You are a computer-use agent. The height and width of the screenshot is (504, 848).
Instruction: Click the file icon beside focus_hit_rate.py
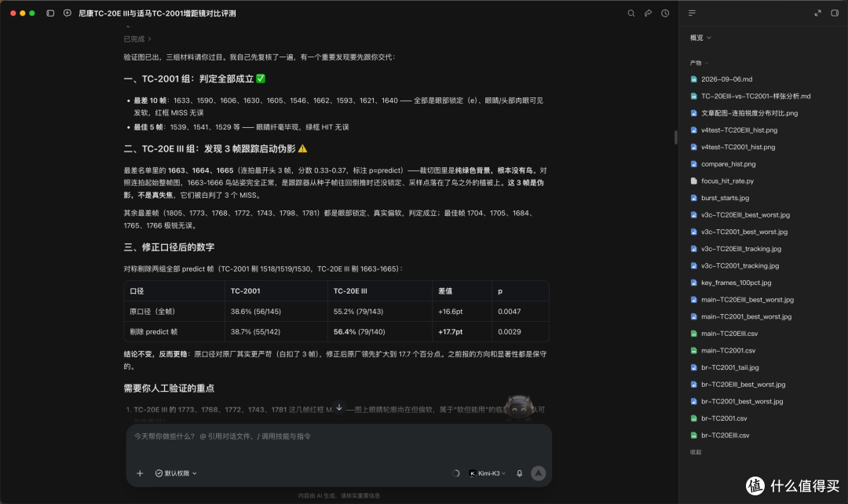point(694,181)
